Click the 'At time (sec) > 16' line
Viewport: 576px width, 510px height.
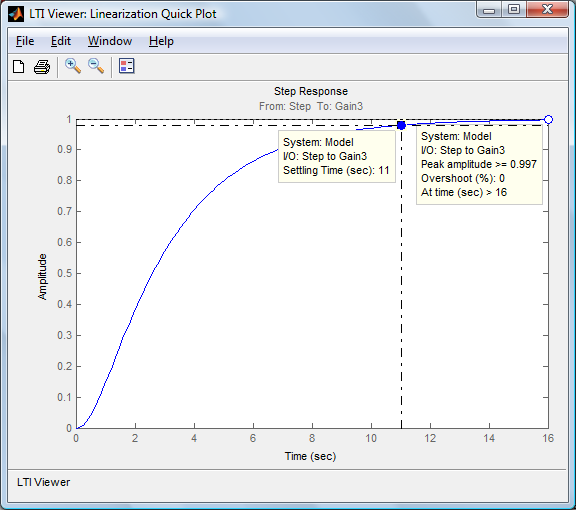point(464,192)
